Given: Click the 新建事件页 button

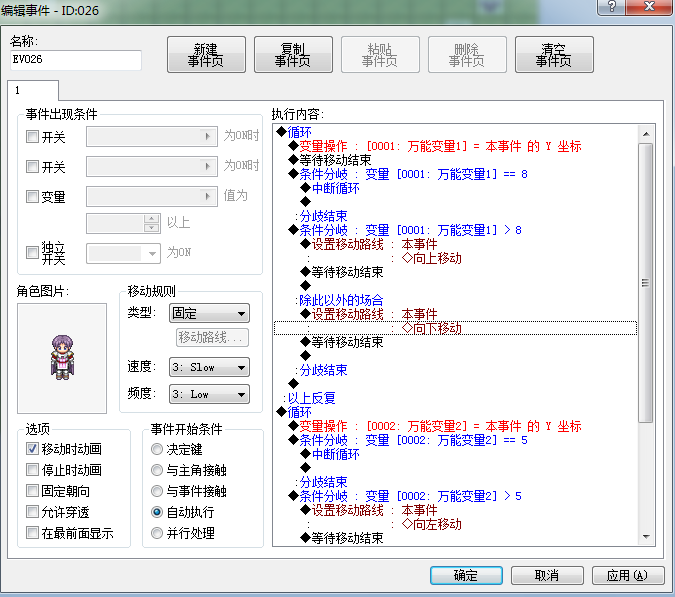Looking at the screenshot, I should point(206,55).
